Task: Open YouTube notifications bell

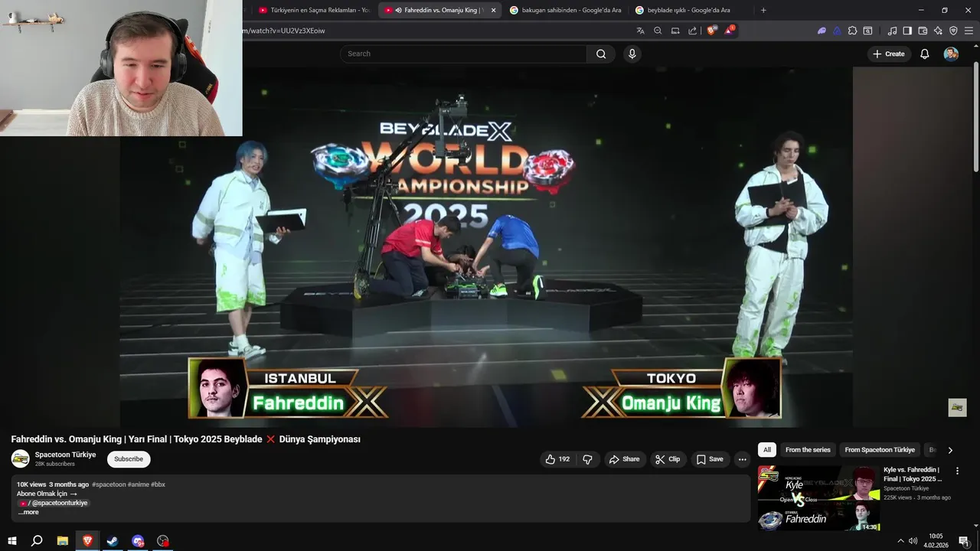Action: (x=925, y=54)
